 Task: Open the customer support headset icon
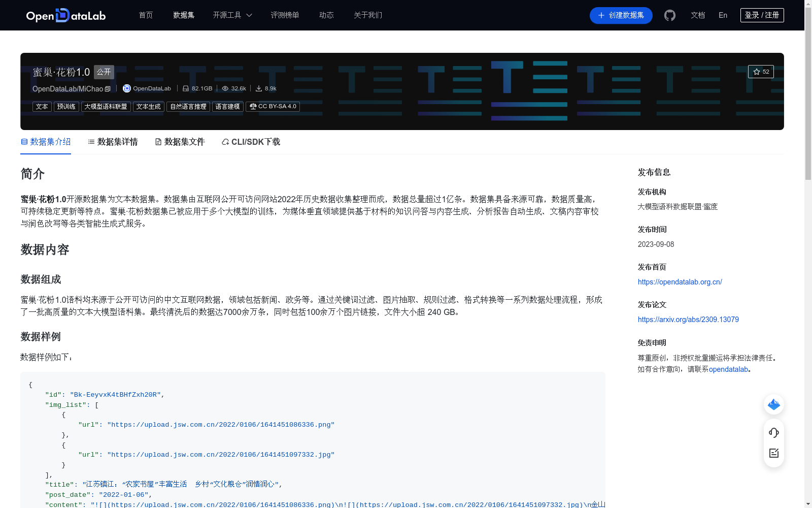coord(774,433)
